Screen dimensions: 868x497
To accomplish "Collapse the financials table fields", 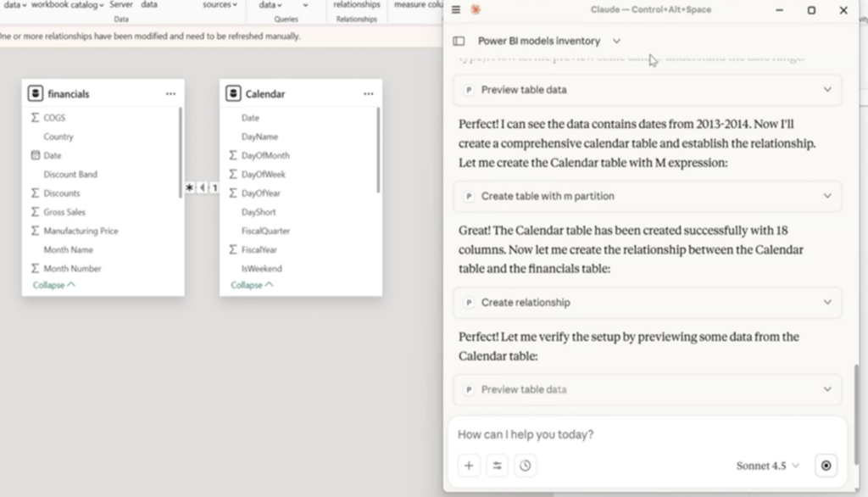I will point(53,285).
